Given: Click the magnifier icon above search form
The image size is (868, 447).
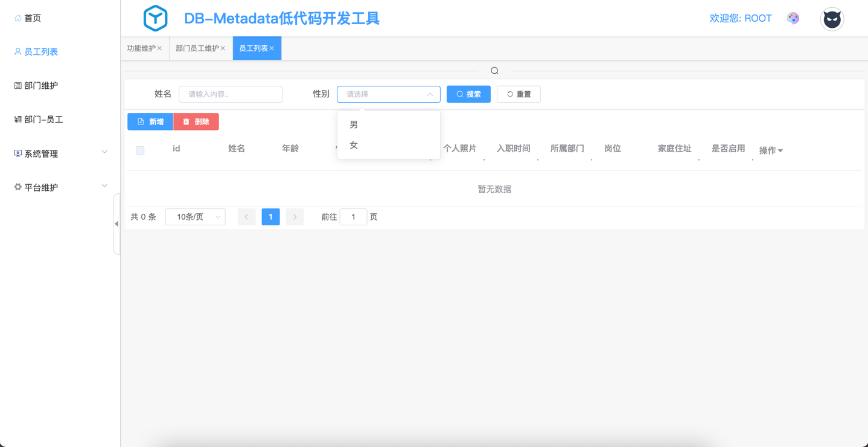Looking at the screenshot, I should 494,71.
